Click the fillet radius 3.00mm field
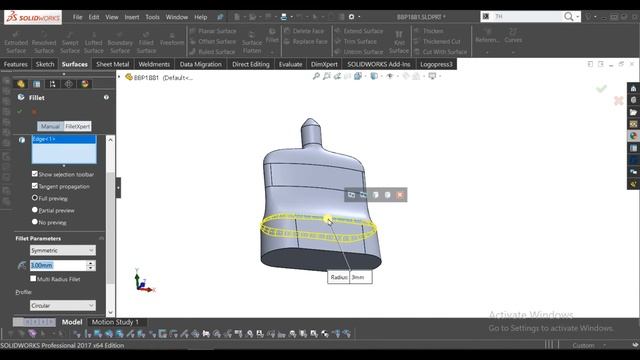The image size is (640, 360). click(58, 265)
